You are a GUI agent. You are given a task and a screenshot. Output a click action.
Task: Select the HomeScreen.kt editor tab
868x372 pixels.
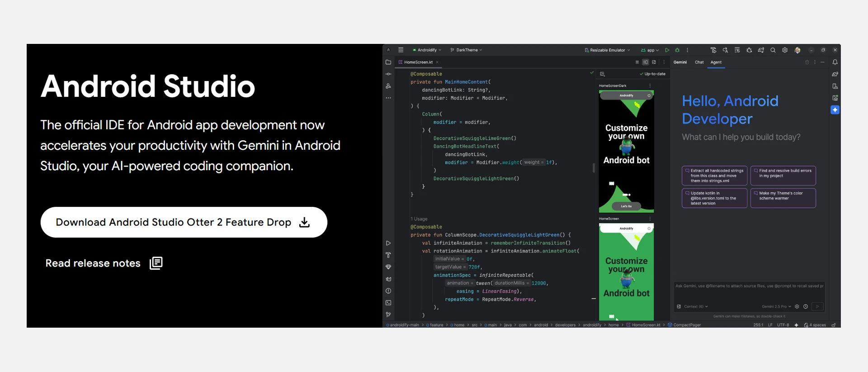tap(418, 62)
